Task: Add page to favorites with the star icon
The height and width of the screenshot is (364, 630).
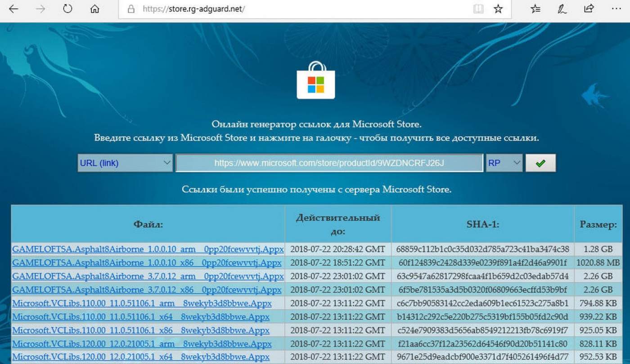Action: [498, 9]
